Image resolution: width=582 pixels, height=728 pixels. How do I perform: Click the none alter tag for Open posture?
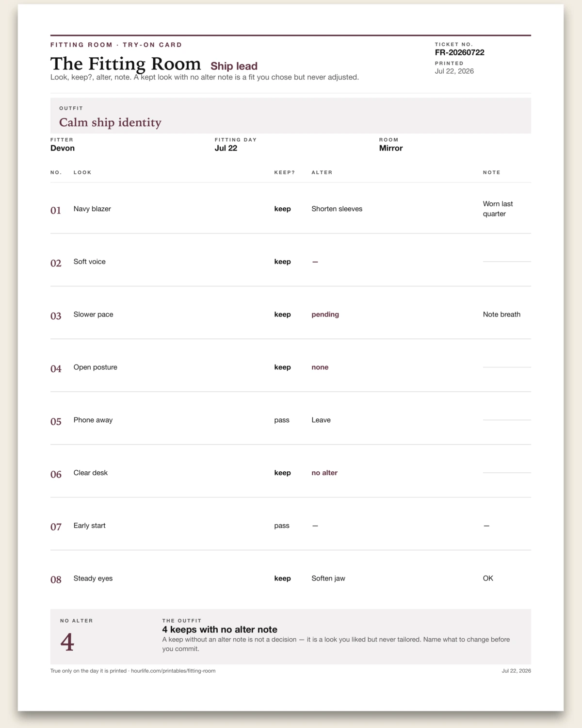tap(320, 367)
